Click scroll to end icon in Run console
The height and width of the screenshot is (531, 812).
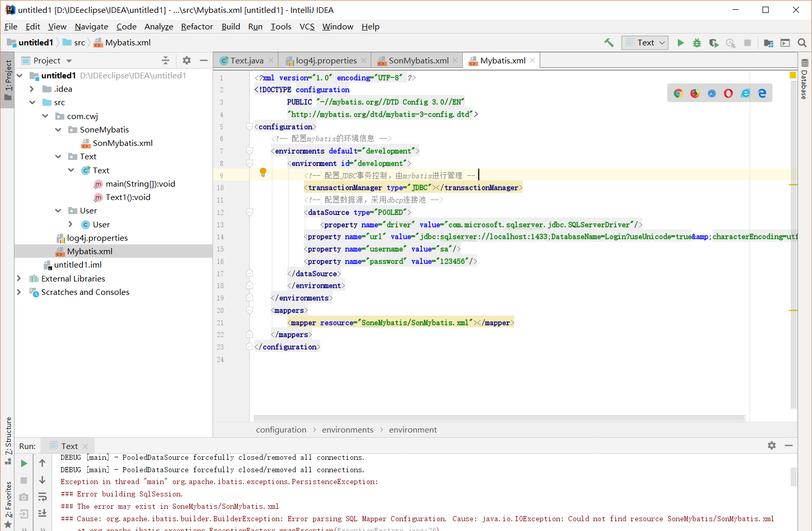tap(42, 513)
